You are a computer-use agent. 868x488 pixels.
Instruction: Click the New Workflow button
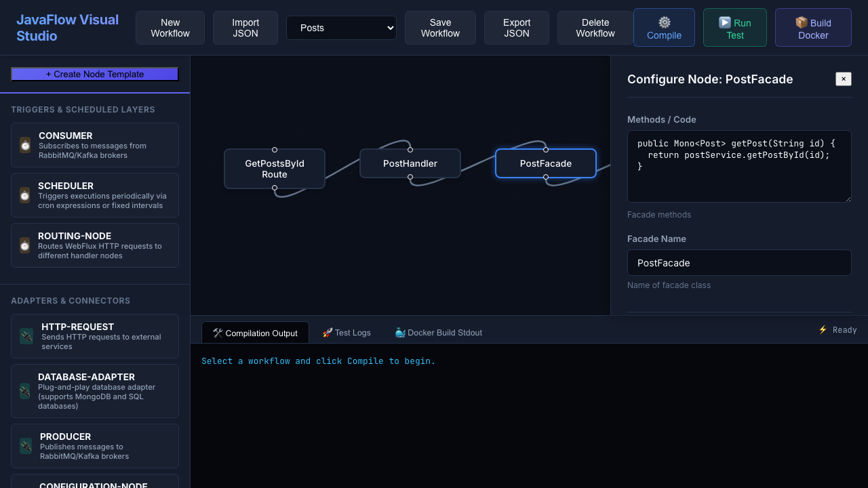170,28
